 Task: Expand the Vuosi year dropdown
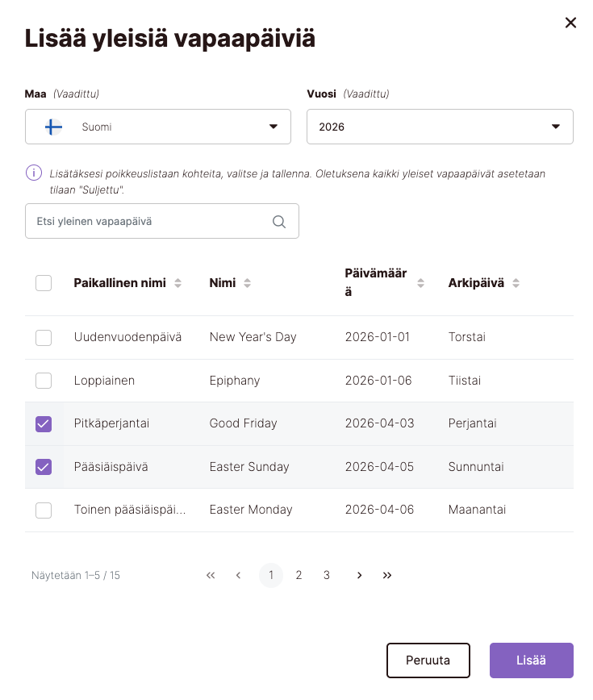(x=440, y=127)
